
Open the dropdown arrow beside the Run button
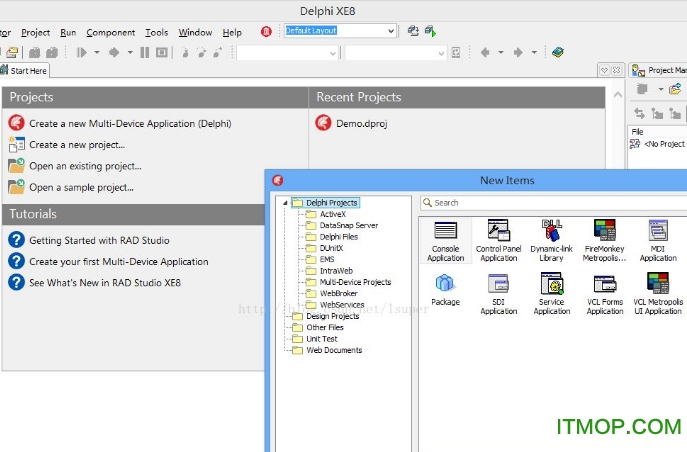pyautogui.click(x=97, y=52)
